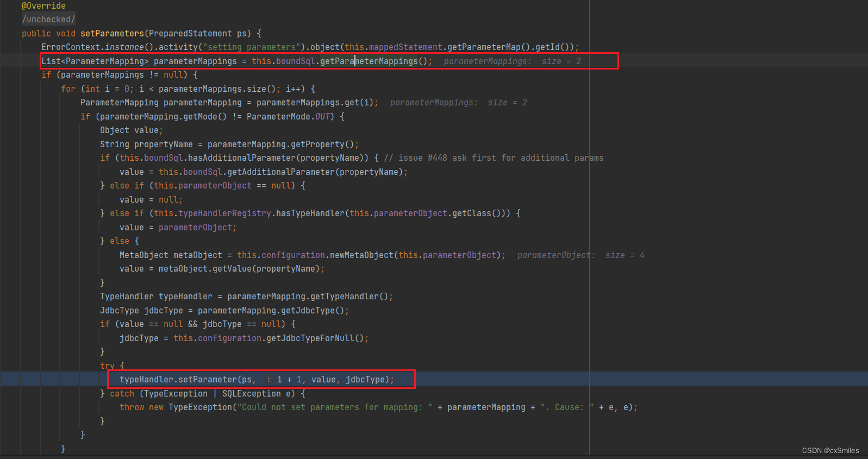Click 'if (parameterMappings != null) {' line
Image resolution: width=868 pixels, height=459 pixels.
click(120, 74)
